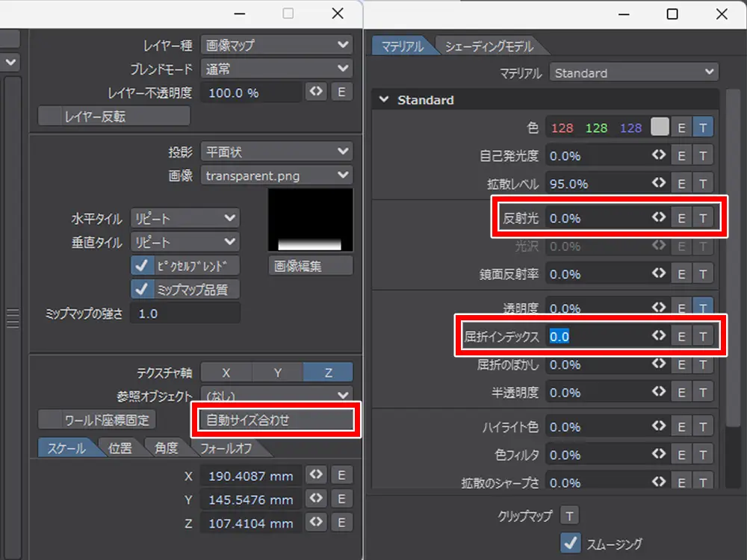Click the E envelope button for レイヤー不透明度

coord(341,93)
